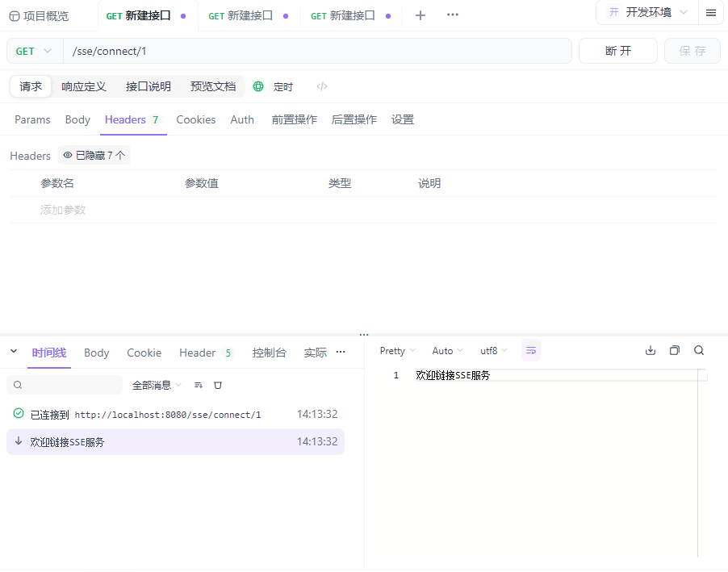Click the timeline search box

click(x=65, y=385)
